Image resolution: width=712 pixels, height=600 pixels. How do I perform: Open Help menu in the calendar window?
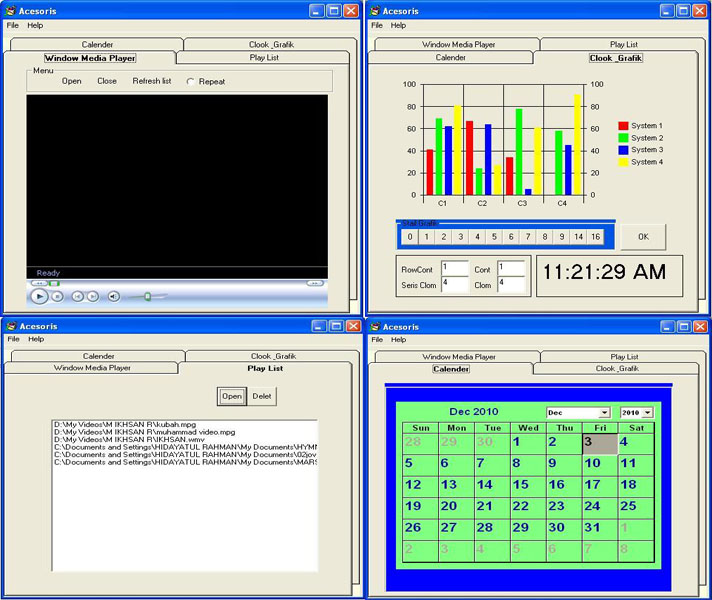(x=399, y=340)
